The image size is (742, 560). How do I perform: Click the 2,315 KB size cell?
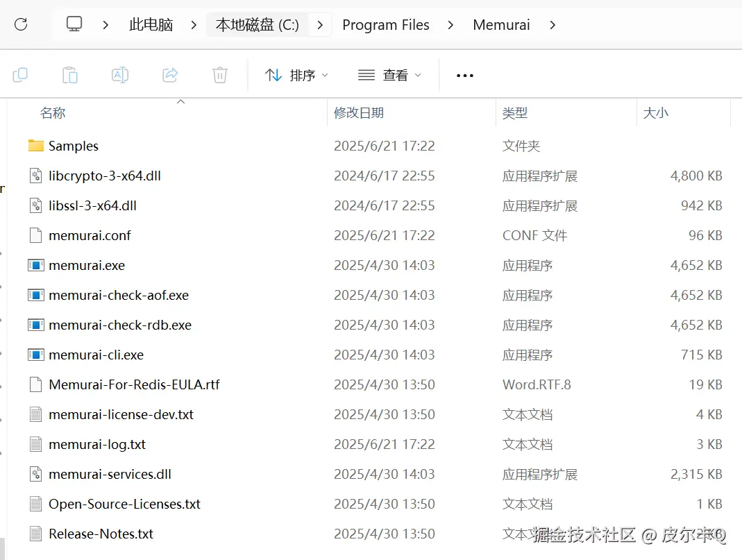coord(696,475)
